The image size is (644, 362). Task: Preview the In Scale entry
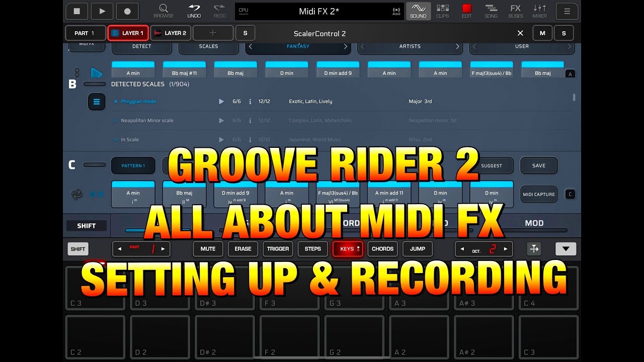(221, 140)
